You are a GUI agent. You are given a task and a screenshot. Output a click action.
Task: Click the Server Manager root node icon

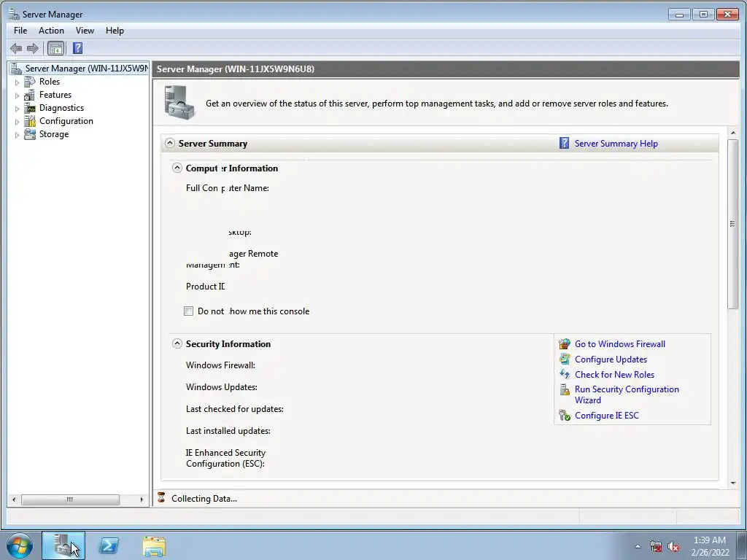[x=16, y=69]
